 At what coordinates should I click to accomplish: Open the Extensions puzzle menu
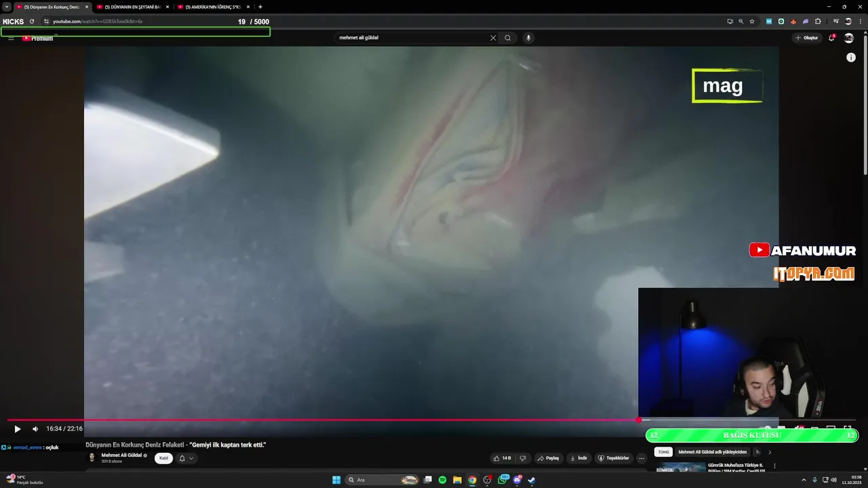tap(818, 21)
